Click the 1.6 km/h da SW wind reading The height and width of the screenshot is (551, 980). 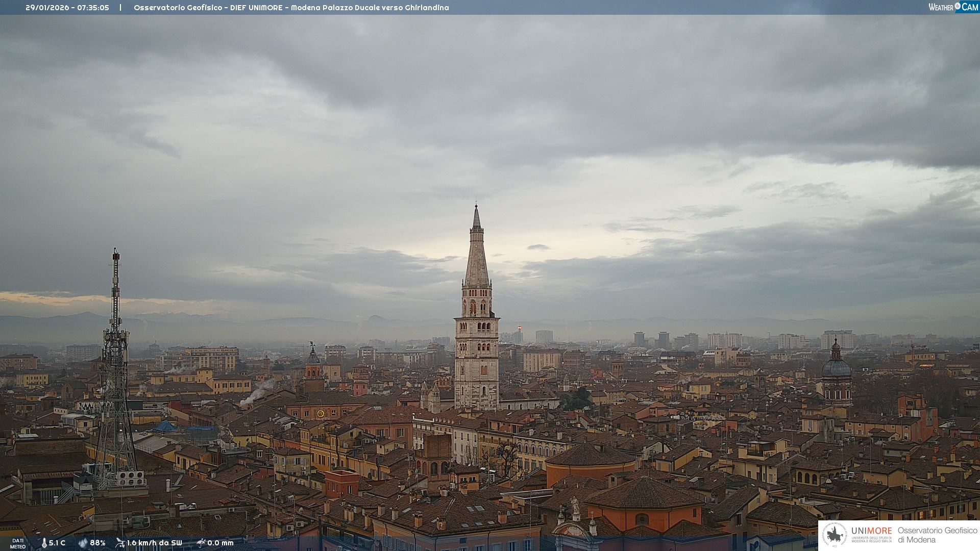pos(154,543)
